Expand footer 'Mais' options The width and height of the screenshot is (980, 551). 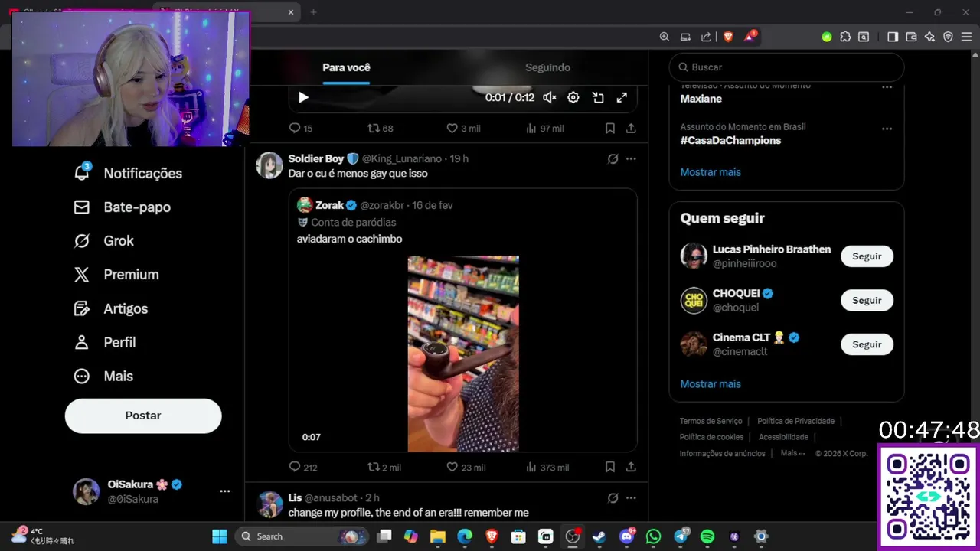coord(792,453)
